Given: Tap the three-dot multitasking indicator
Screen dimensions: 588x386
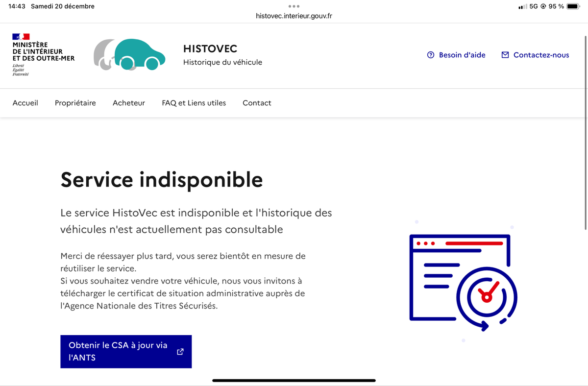Looking at the screenshot, I should click(294, 6).
